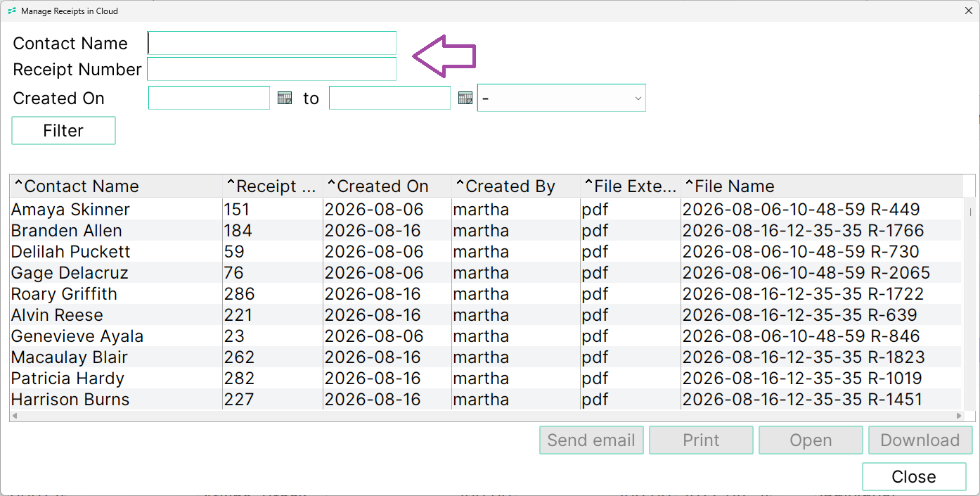Click receipt number 59 cell
This screenshot has width=980, height=496.
tap(273, 252)
